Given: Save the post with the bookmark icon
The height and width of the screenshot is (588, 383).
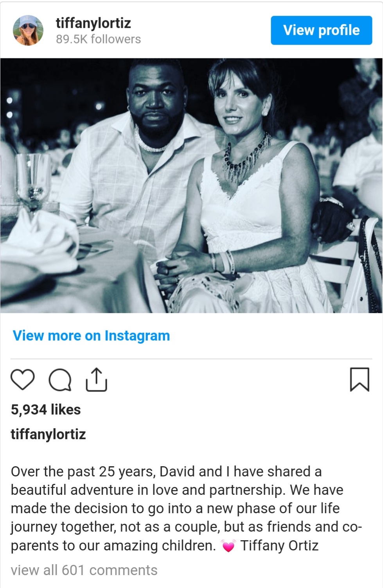Looking at the screenshot, I should (359, 379).
